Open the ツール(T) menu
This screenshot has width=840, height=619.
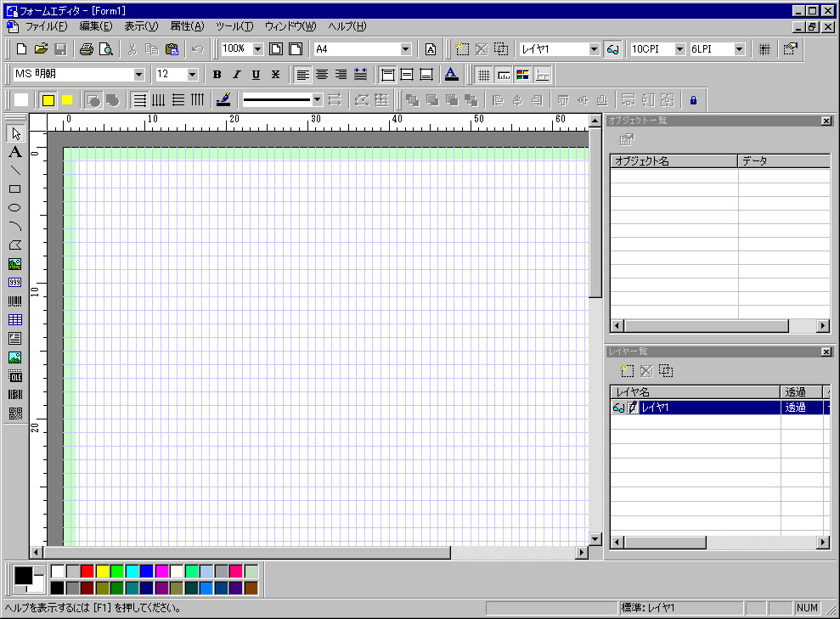(234, 26)
